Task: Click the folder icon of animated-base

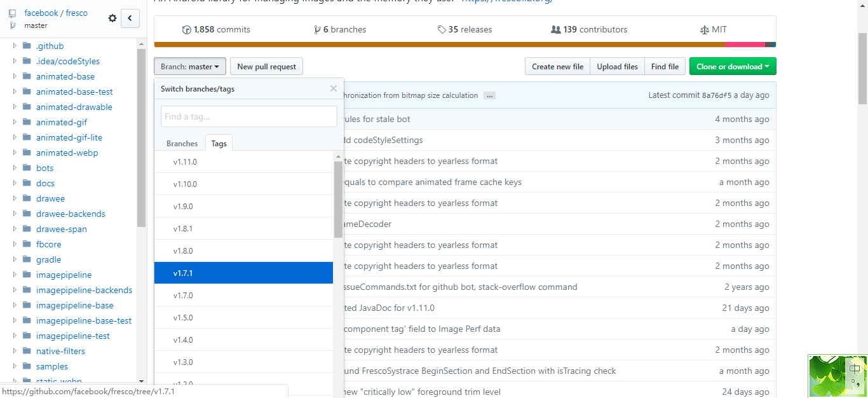Action: [27, 76]
